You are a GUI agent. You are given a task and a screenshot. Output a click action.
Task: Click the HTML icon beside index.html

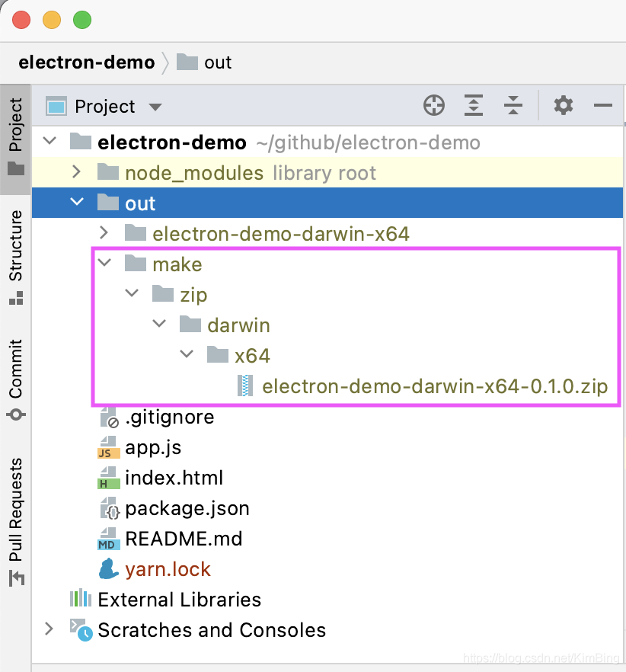(x=107, y=478)
